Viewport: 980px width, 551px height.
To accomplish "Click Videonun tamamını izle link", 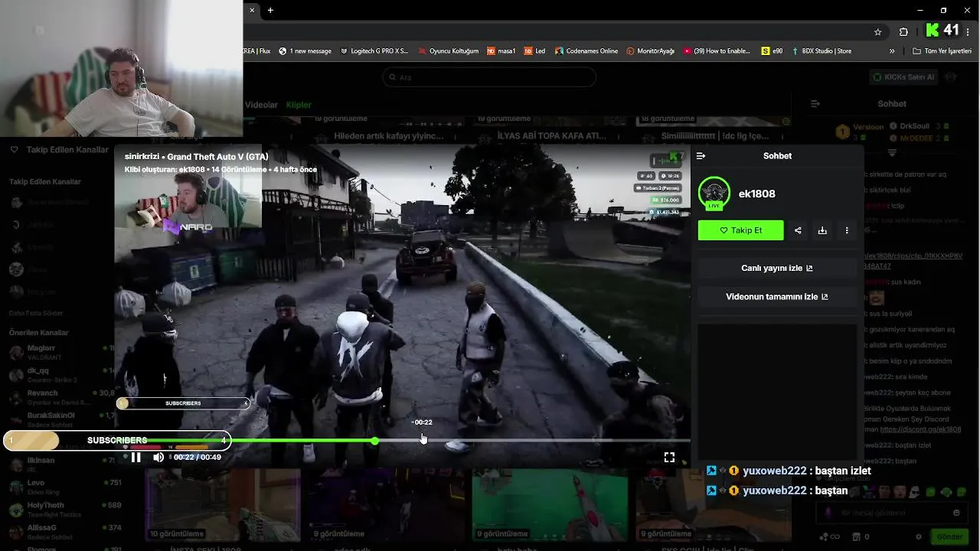I will pyautogui.click(x=777, y=296).
